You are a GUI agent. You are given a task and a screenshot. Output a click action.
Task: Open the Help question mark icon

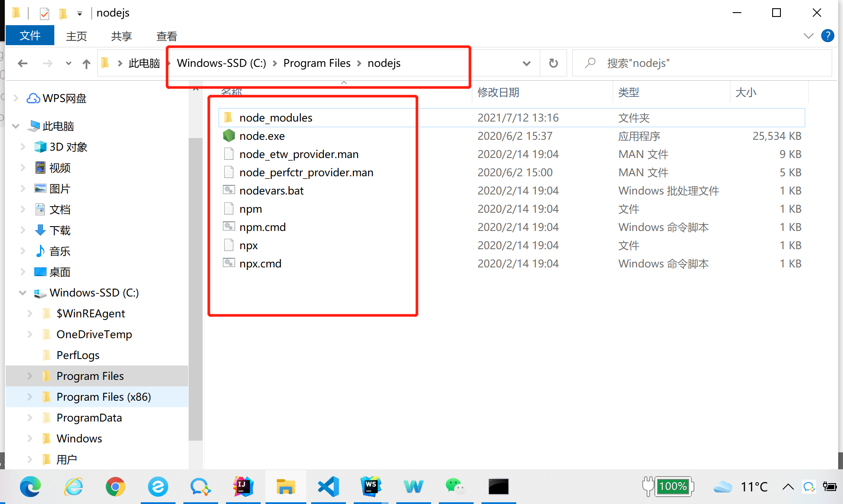click(x=827, y=36)
